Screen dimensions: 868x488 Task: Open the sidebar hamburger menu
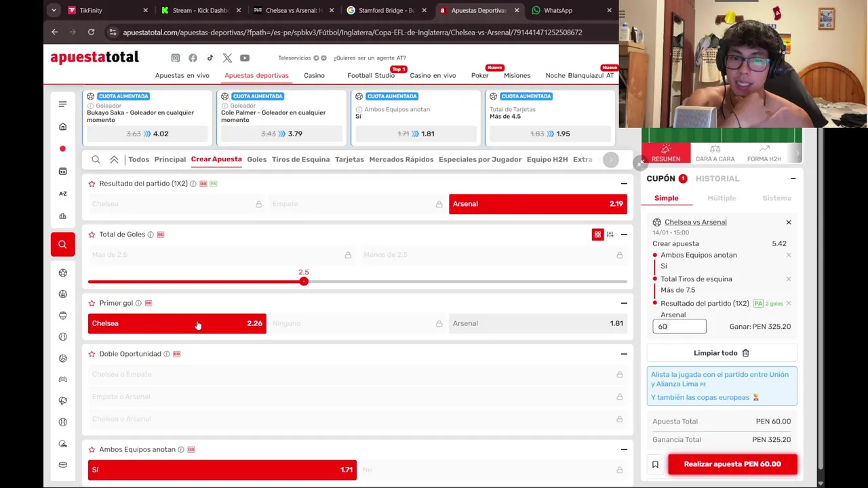click(x=62, y=104)
